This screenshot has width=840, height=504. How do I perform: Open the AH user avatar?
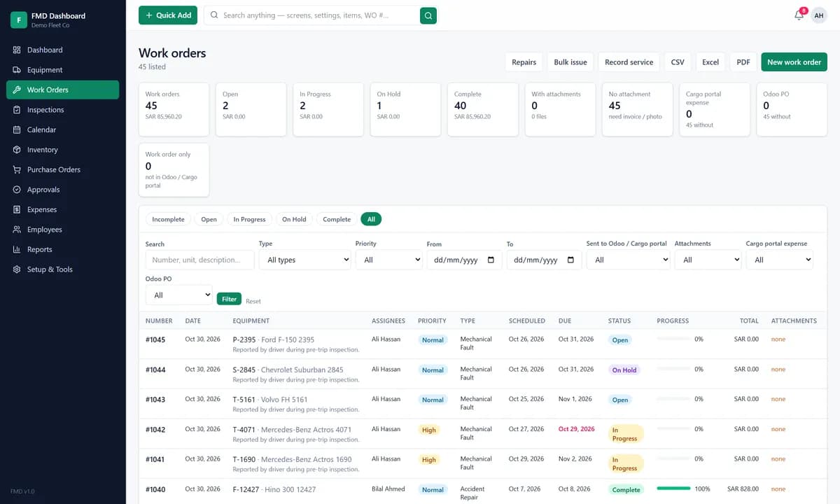click(x=819, y=15)
